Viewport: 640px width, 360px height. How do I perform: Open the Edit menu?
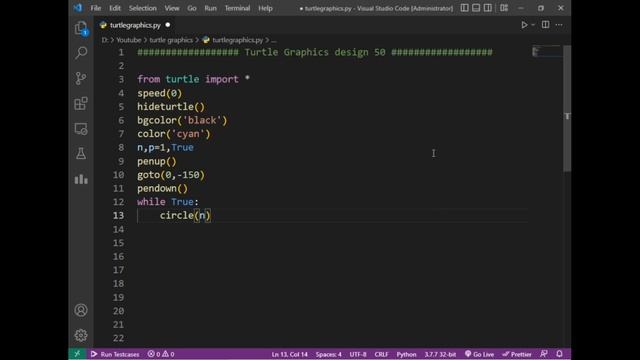(115, 8)
